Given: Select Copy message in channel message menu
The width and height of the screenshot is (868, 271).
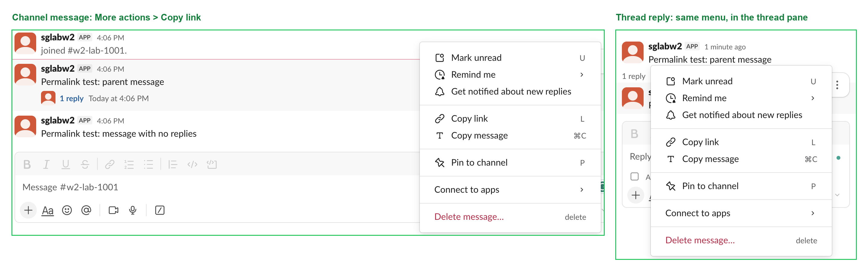Looking at the screenshot, I should [x=510, y=135].
